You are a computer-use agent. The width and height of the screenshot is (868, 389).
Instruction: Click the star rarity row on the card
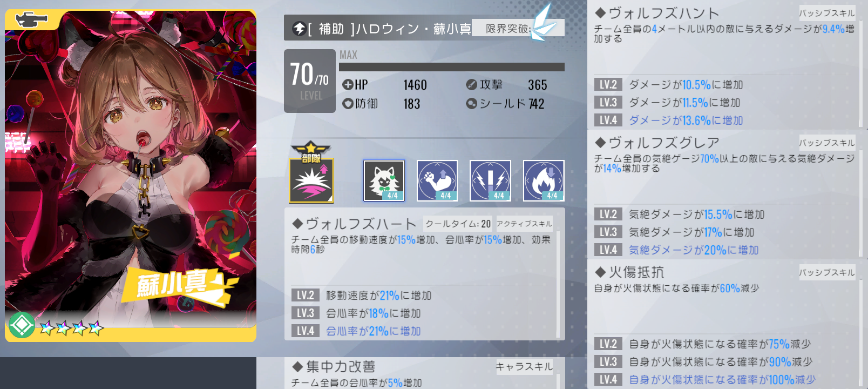(x=71, y=327)
